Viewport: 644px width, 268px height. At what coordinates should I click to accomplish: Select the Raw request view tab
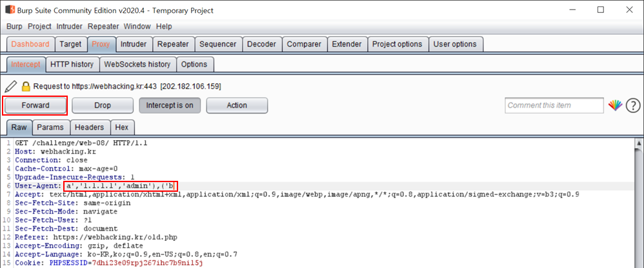click(x=19, y=127)
